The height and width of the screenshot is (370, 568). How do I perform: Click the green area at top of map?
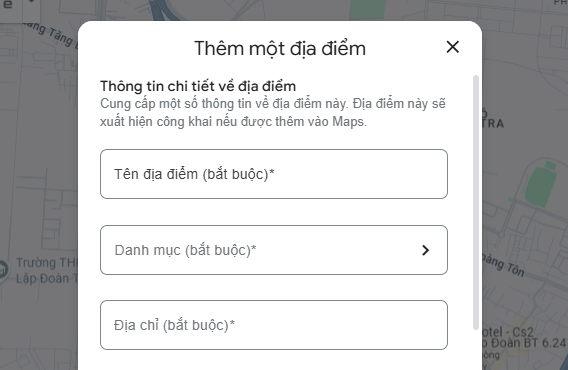[x=367, y=9]
